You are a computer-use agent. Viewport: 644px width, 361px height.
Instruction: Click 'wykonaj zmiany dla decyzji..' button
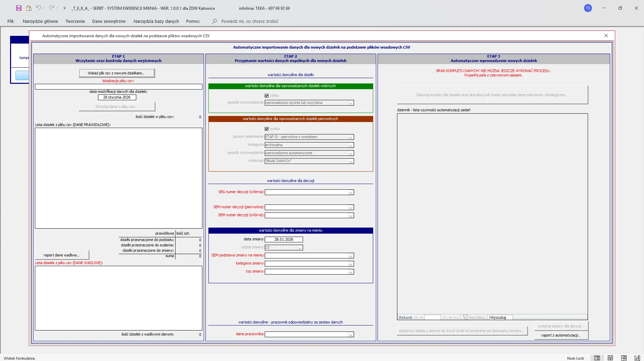(561, 326)
